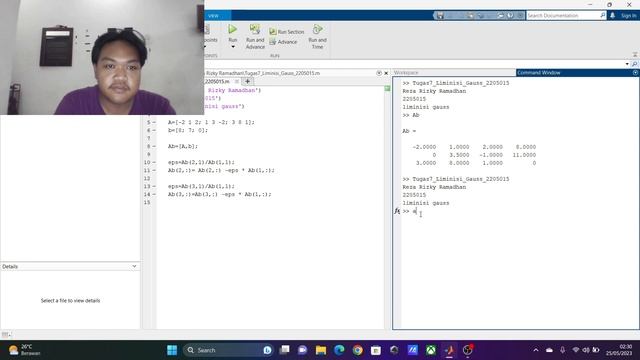Image resolution: width=640 pixels, height=360 pixels.
Task: Click the taskbar Search box
Action: pyautogui.click(x=228, y=350)
